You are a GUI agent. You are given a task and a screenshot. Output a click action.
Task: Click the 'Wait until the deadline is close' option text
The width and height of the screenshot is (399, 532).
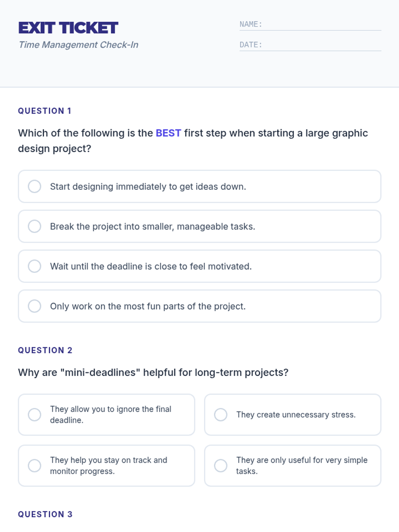click(151, 266)
